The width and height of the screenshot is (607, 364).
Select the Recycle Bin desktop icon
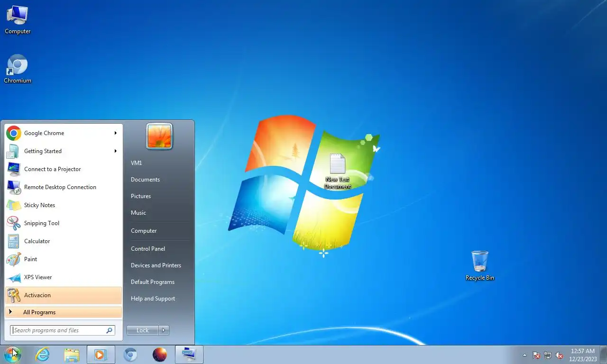[480, 265]
